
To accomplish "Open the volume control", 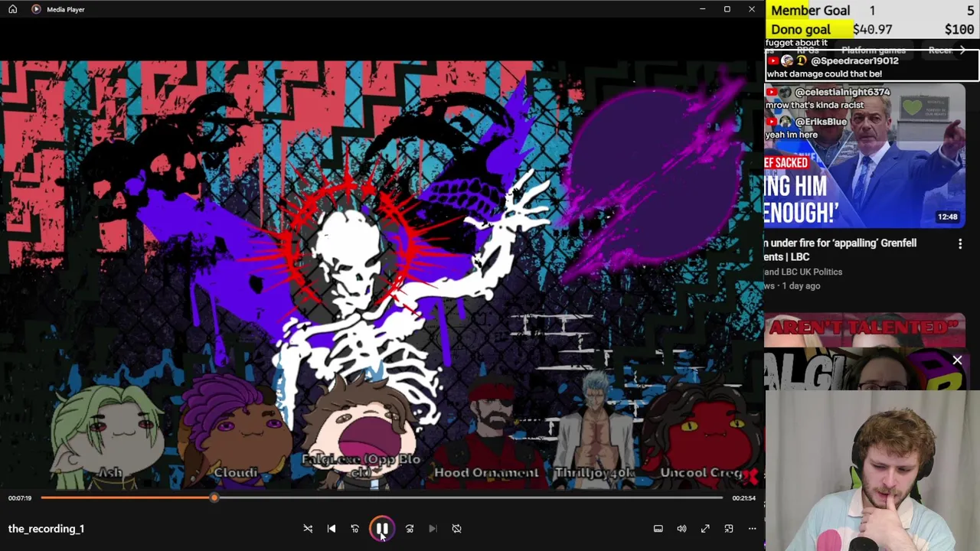I will coord(681,529).
